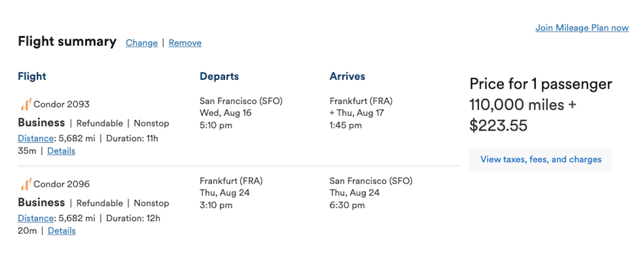Open the Join Mileage Plan now link
The width and height of the screenshot is (644, 254).
[582, 28]
